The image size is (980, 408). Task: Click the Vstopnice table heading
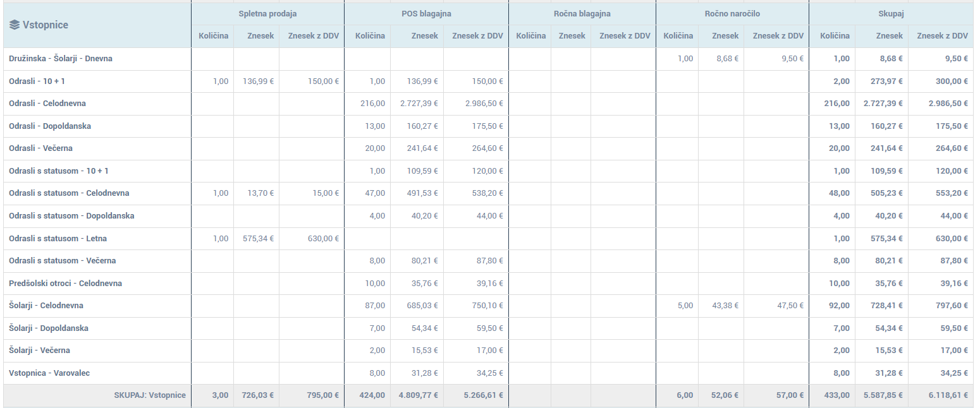(x=45, y=25)
